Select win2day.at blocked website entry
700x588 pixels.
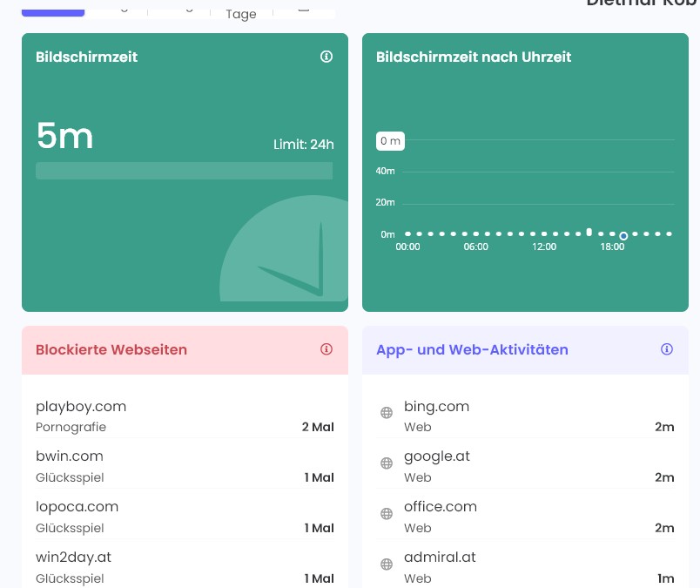(73, 557)
